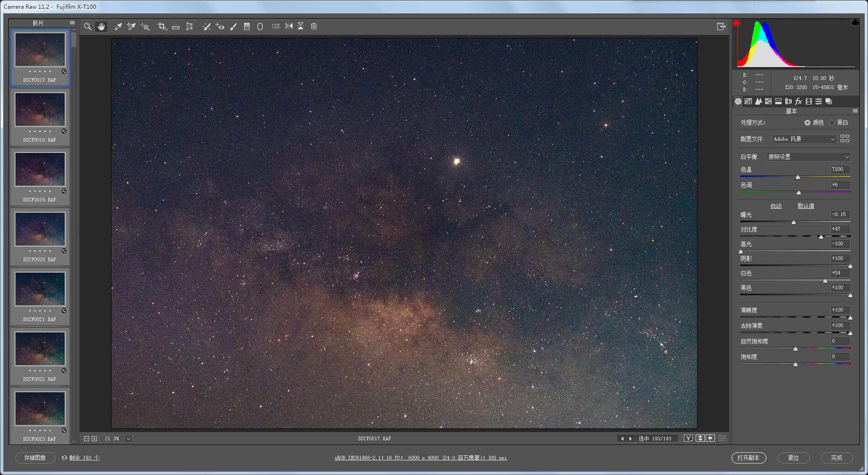Switch to the HSL Adjustments tab

(x=768, y=101)
